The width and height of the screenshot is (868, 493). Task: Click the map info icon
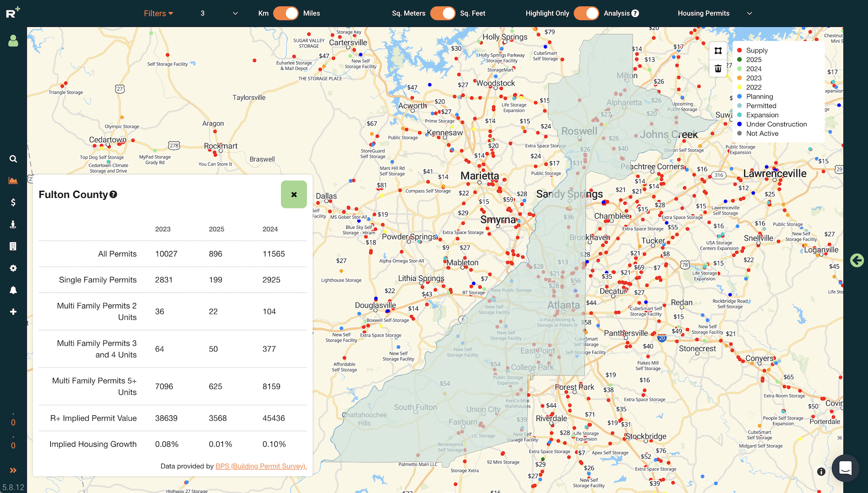pos(821,472)
